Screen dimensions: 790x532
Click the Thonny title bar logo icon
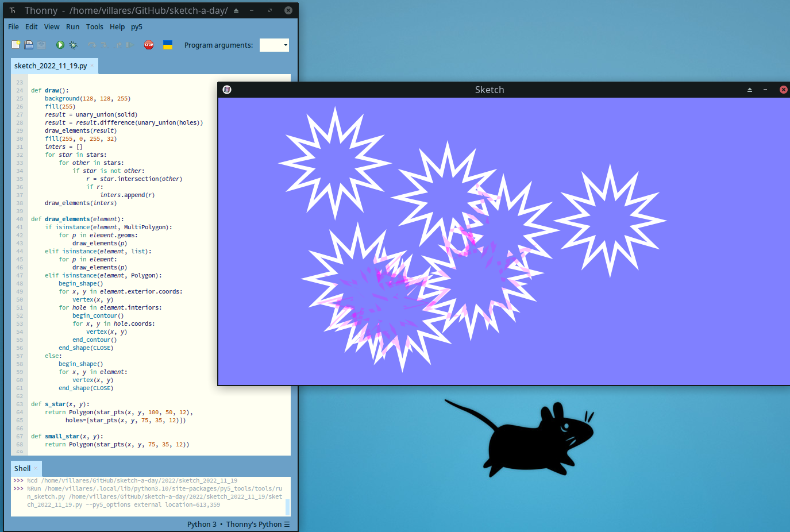click(x=13, y=10)
